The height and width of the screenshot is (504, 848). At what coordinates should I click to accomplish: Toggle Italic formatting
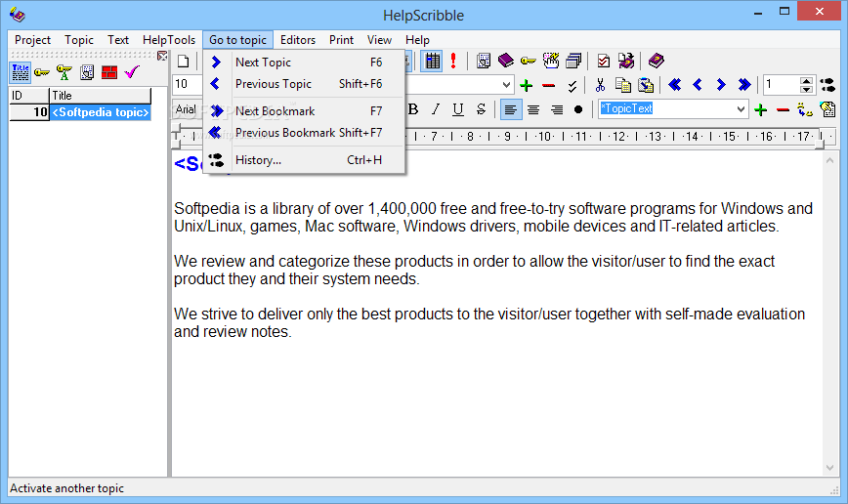coord(436,109)
